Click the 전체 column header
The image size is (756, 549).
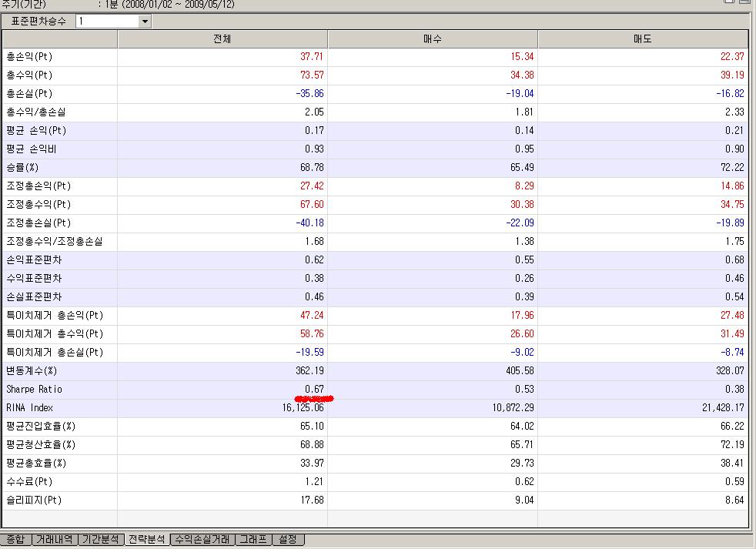(222, 39)
